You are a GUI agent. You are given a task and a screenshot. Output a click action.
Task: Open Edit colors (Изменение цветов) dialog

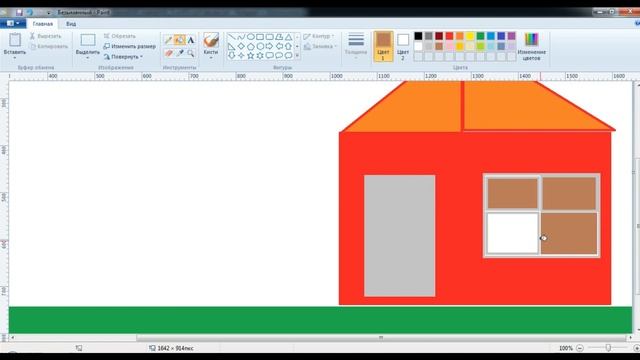[531, 46]
